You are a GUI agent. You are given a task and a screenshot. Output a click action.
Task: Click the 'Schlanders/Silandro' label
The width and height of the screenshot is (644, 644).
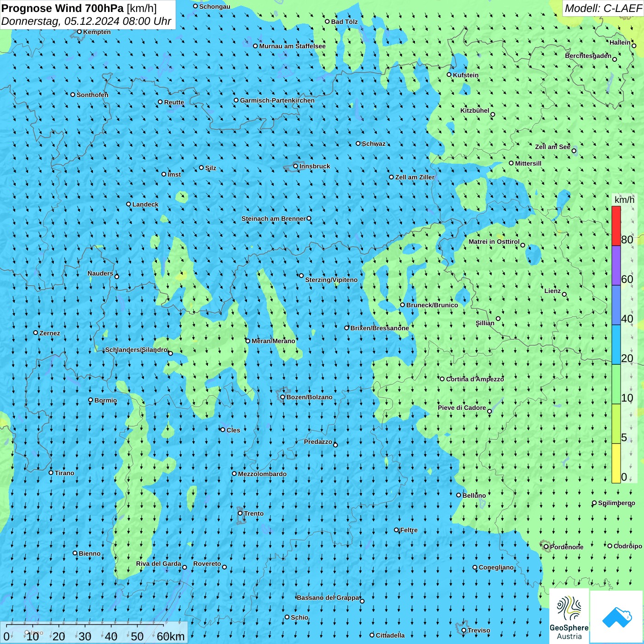click(136, 350)
